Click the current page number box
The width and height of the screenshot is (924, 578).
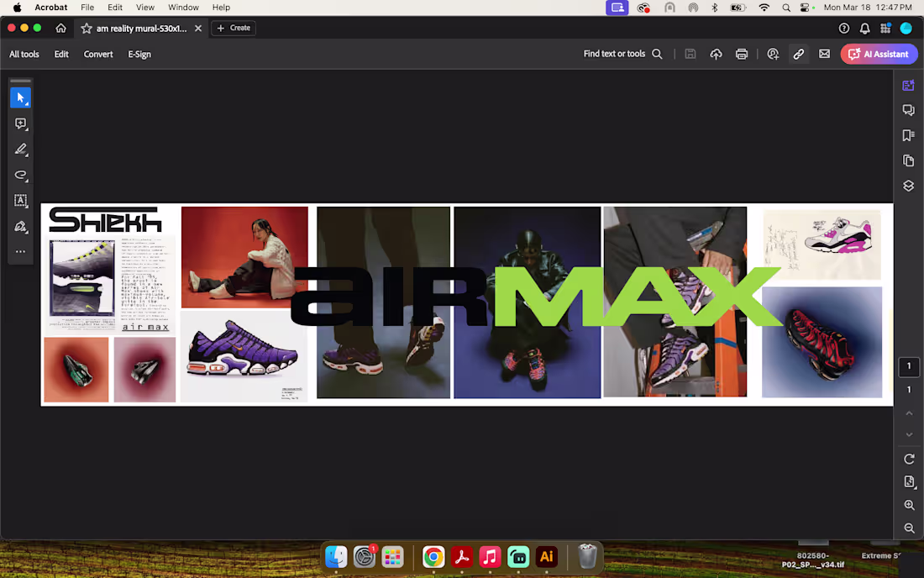909,366
